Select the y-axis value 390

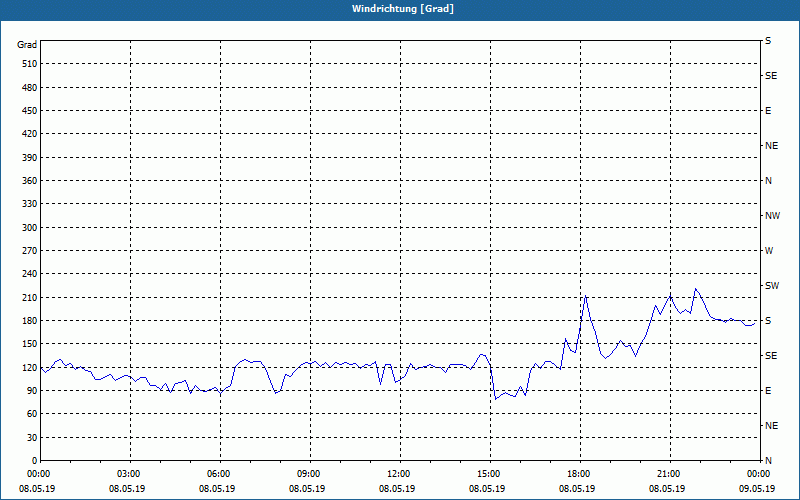click(30, 158)
